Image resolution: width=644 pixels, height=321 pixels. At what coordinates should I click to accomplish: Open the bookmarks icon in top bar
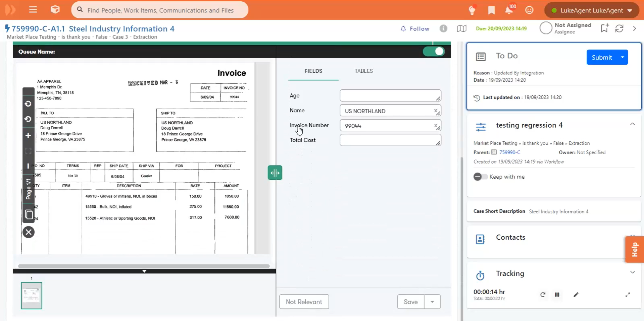click(x=491, y=10)
